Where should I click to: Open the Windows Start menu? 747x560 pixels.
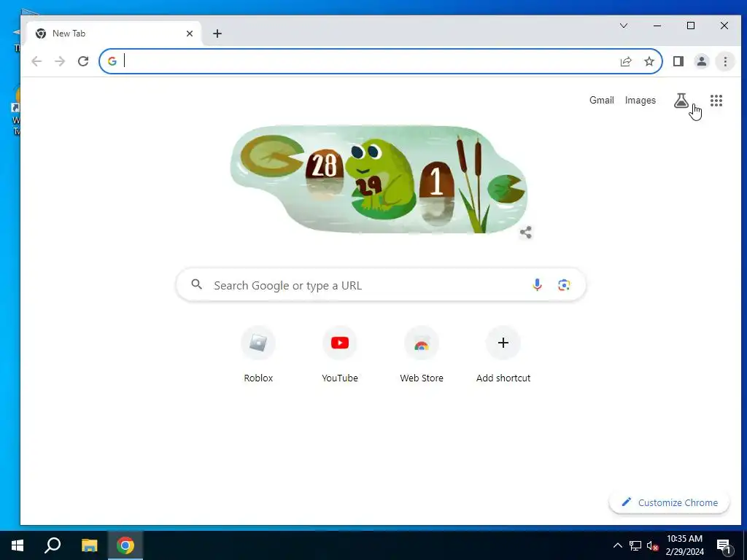coord(18,545)
